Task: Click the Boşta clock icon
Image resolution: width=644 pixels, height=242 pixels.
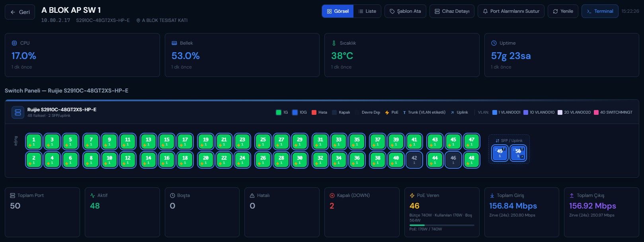Action: 172,195
